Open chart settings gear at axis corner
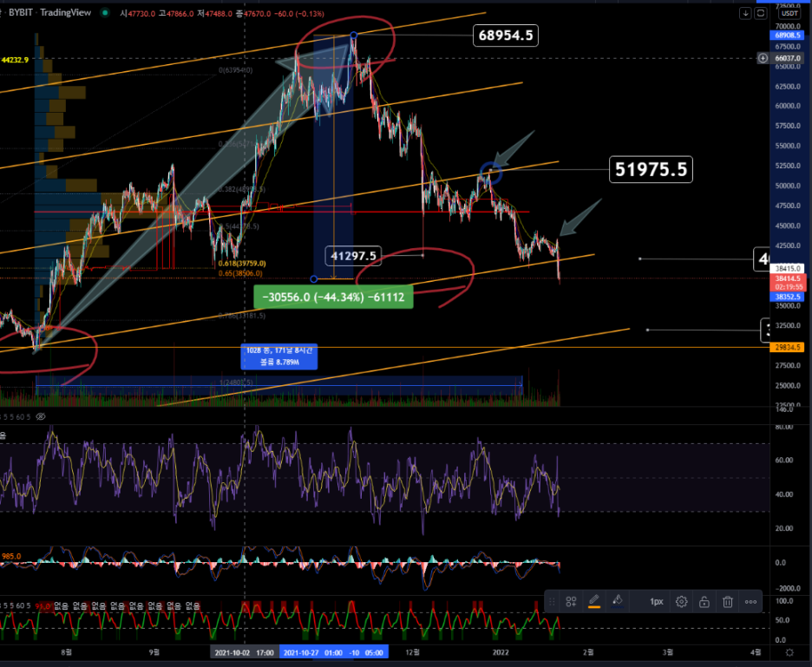 coord(789,652)
